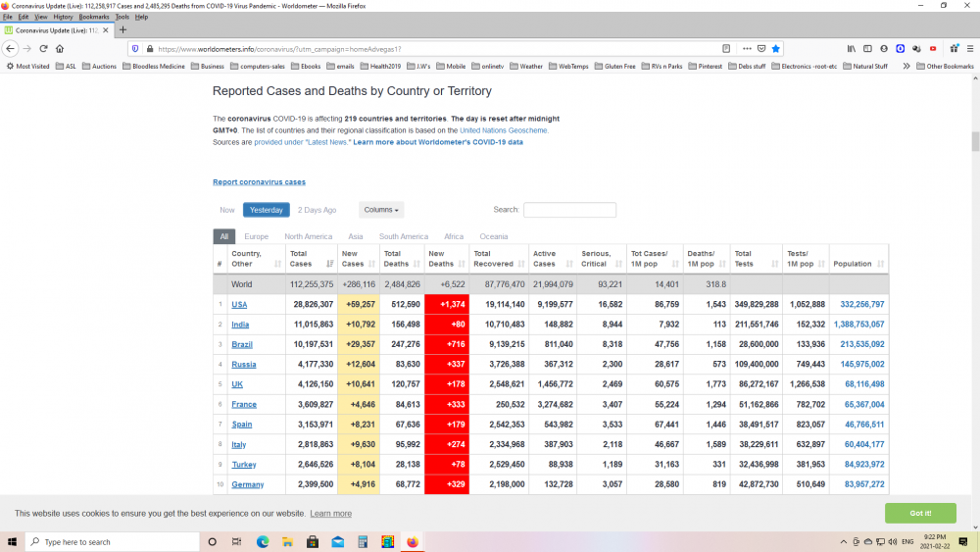Show more bookmarks with the double chevron
Screen dimensions: 980x552
point(906,66)
